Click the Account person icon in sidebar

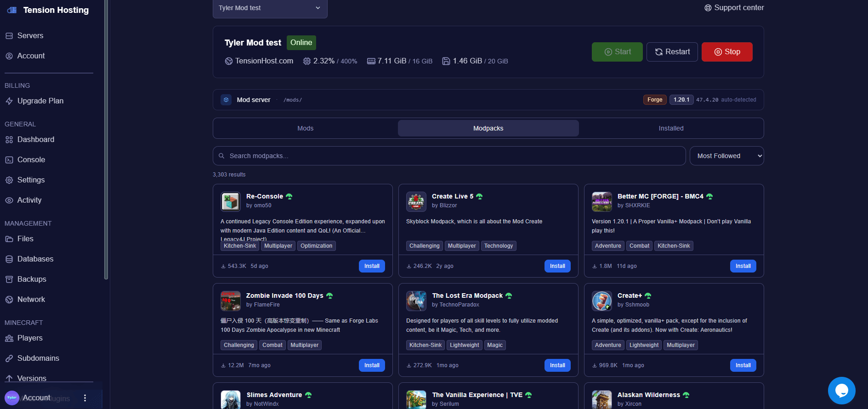pyautogui.click(x=9, y=56)
